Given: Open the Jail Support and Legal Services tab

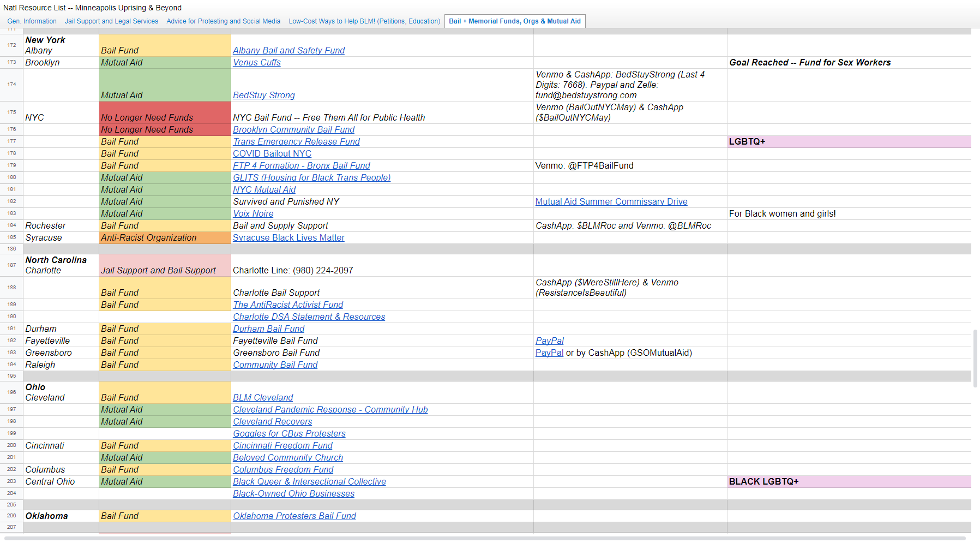Looking at the screenshot, I should click(111, 21).
